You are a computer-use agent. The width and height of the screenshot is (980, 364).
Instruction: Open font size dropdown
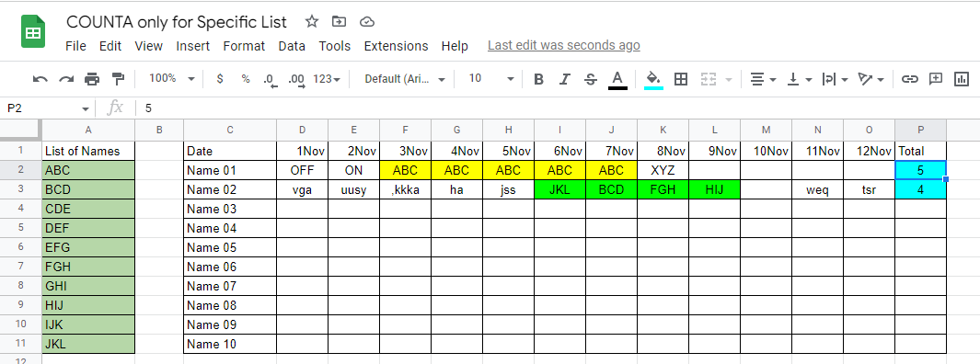[x=491, y=79]
